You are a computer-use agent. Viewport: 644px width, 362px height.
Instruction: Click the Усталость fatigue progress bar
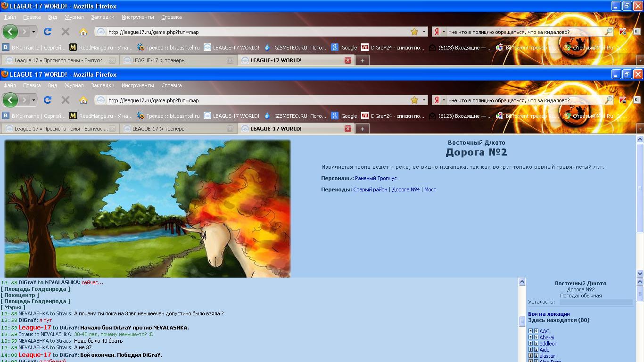tap(596, 302)
